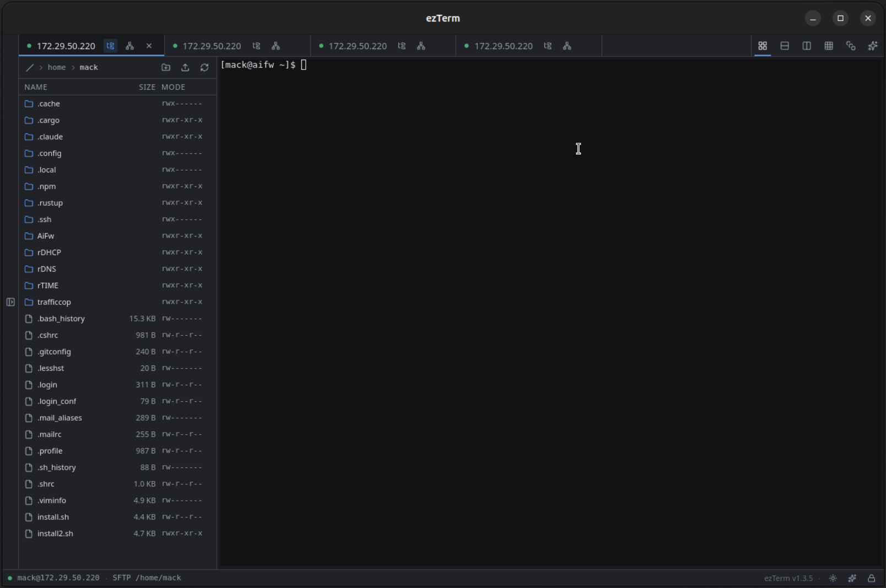Select the .login_conf file

pyautogui.click(x=118, y=401)
